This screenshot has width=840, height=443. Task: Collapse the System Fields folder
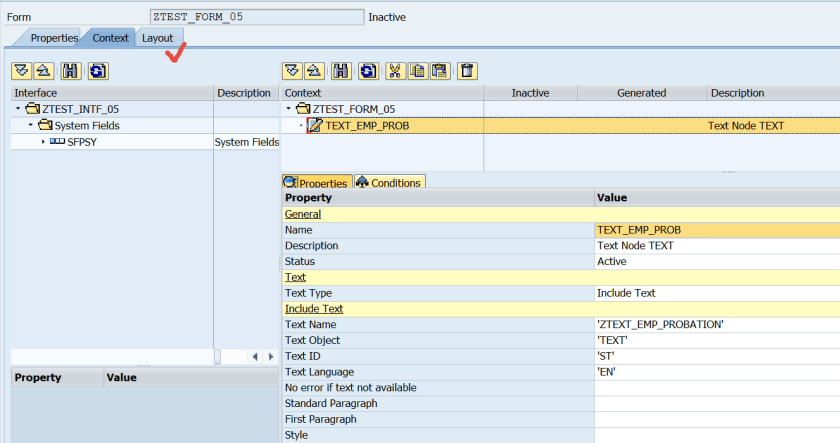click(x=31, y=126)
